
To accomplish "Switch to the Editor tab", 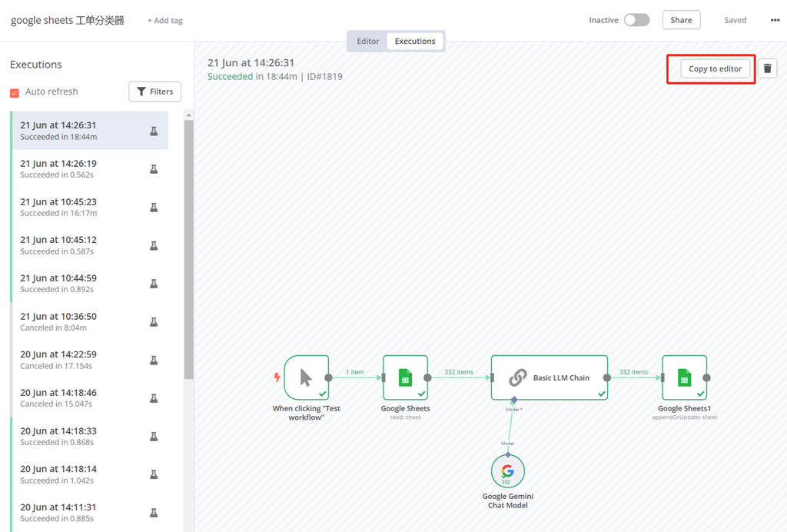I will (368, 41).
